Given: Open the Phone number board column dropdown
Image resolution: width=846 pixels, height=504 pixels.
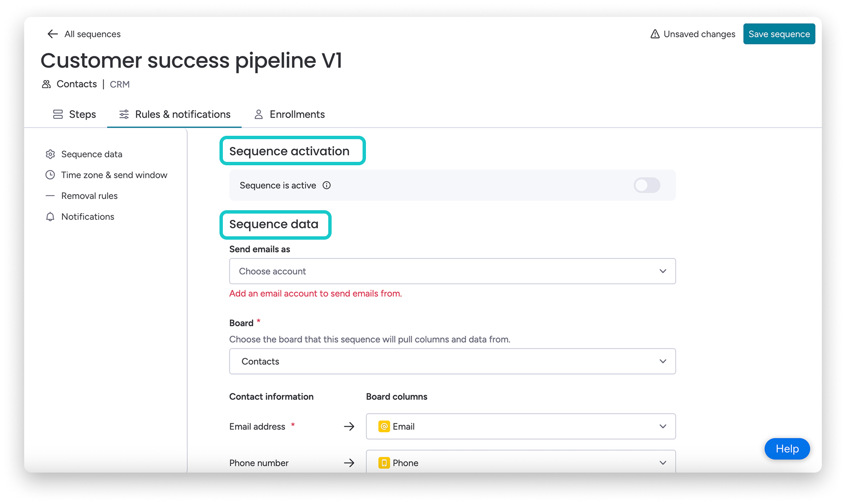Looking at the screenshot, I should coord(521,462).
